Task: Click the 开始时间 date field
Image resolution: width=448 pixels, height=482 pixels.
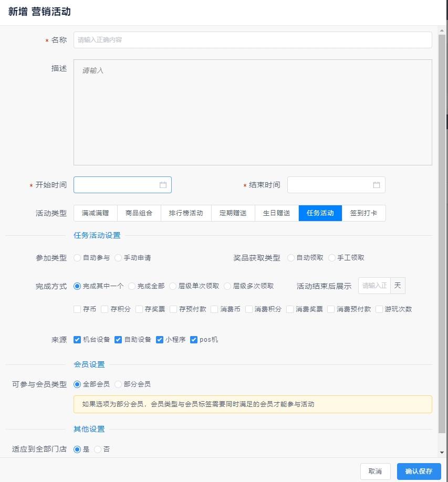Action: pos(122,185)
